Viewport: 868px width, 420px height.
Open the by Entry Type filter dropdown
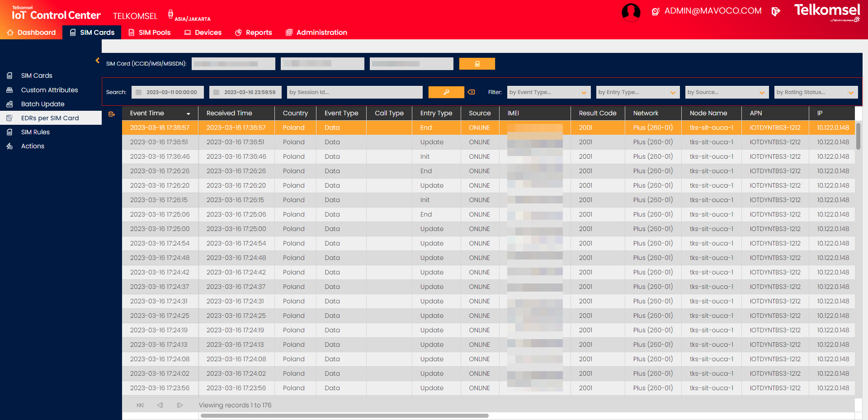(673, 93)
